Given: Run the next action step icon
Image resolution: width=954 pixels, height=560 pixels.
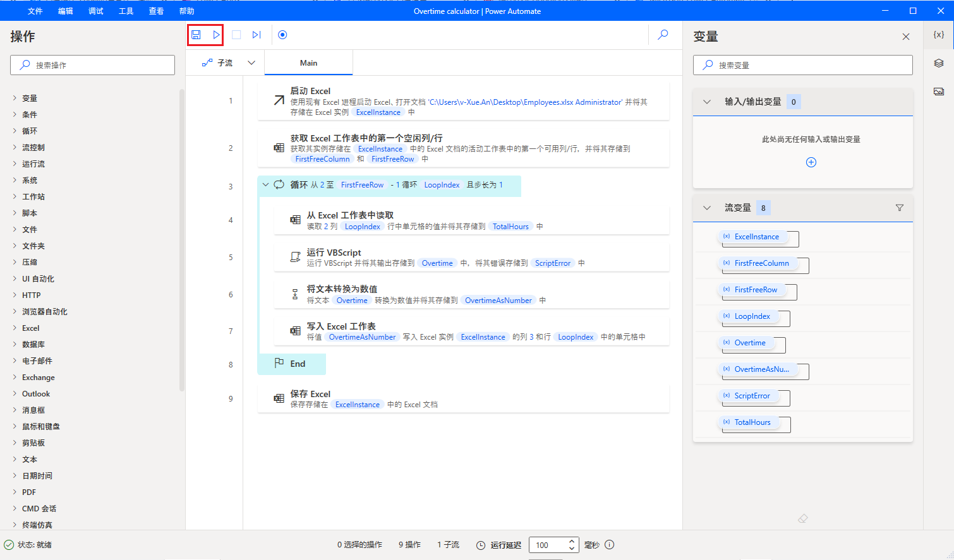Looking at the screenshot, I should tap(256, 35).
